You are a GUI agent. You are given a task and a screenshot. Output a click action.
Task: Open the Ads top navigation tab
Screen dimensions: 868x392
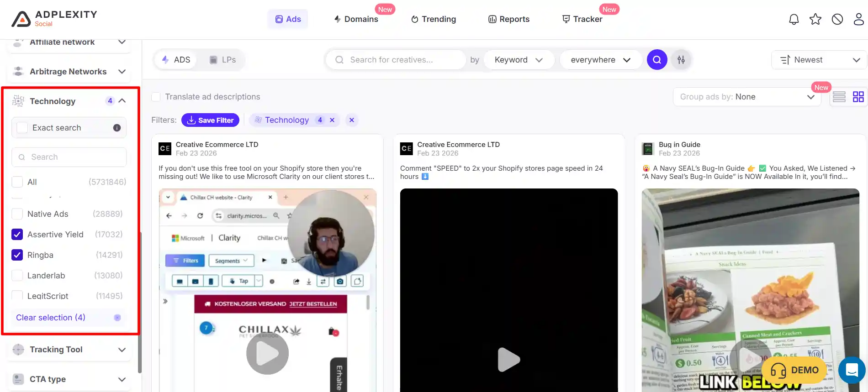click(x=288, y=19)
